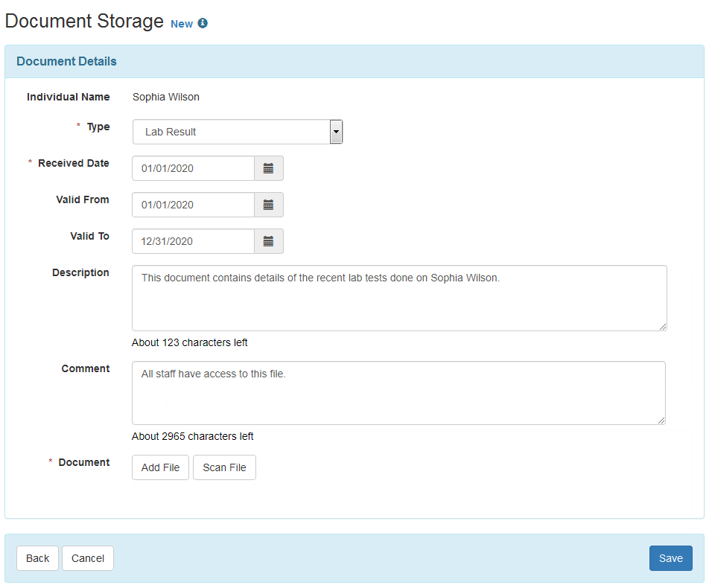712x588 pixels.
Task: Save the document details
Action: pyautogui.click(x=670, y=557)
